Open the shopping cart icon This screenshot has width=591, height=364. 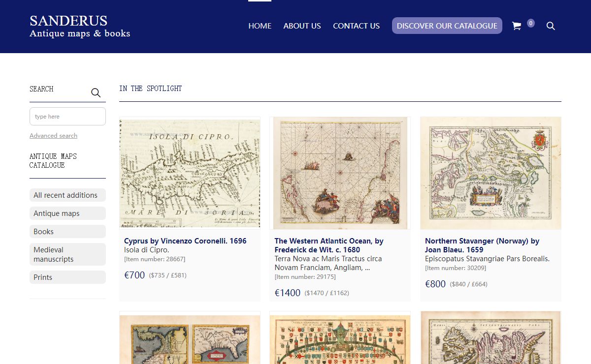click(517, 26)
